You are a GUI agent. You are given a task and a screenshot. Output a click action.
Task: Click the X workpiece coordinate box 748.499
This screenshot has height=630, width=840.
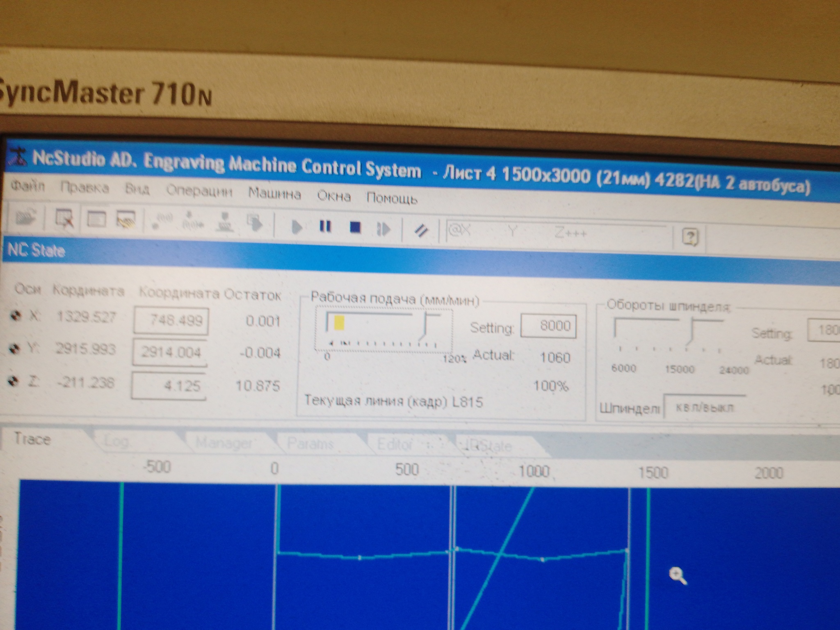171,320
